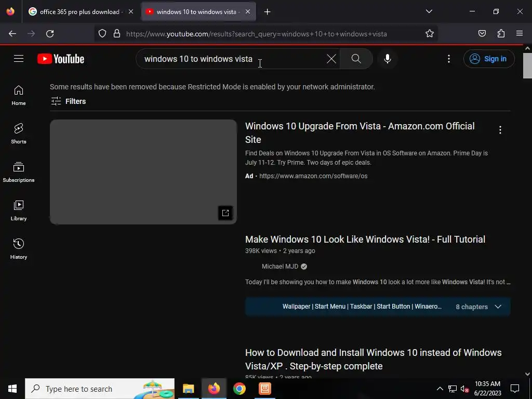This screenshot has height=399, width=532.
Task: Visit the amazon.com/software/os ad URL
Action: click(313, 176)
